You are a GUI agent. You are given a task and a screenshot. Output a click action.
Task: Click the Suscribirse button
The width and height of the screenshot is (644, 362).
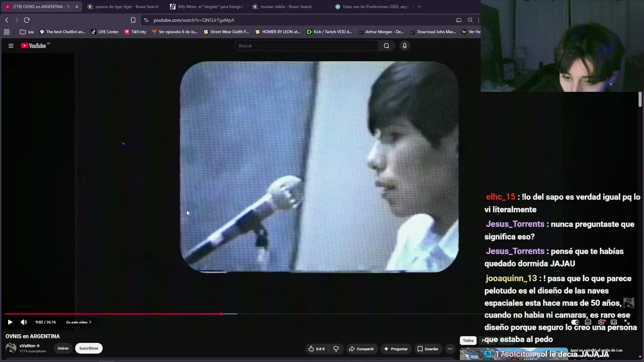pyautogui.click(x=89, y=348)
